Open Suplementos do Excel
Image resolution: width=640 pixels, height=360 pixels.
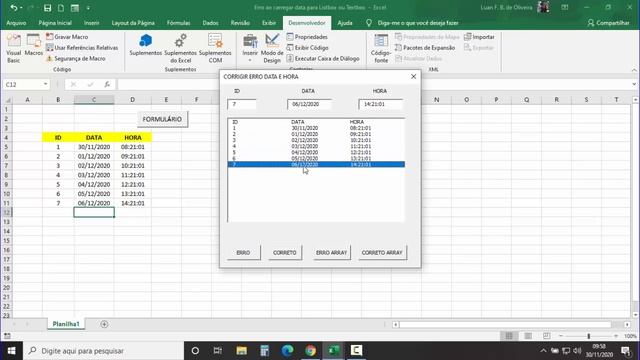[x=180, y=48]
